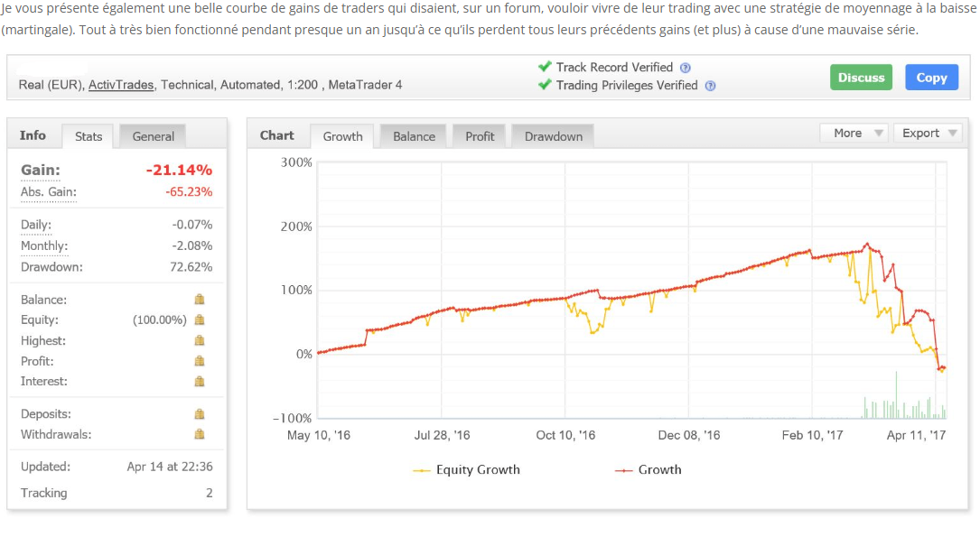
Task: Open the ActivTrades broker link
Action: point(121,85)
